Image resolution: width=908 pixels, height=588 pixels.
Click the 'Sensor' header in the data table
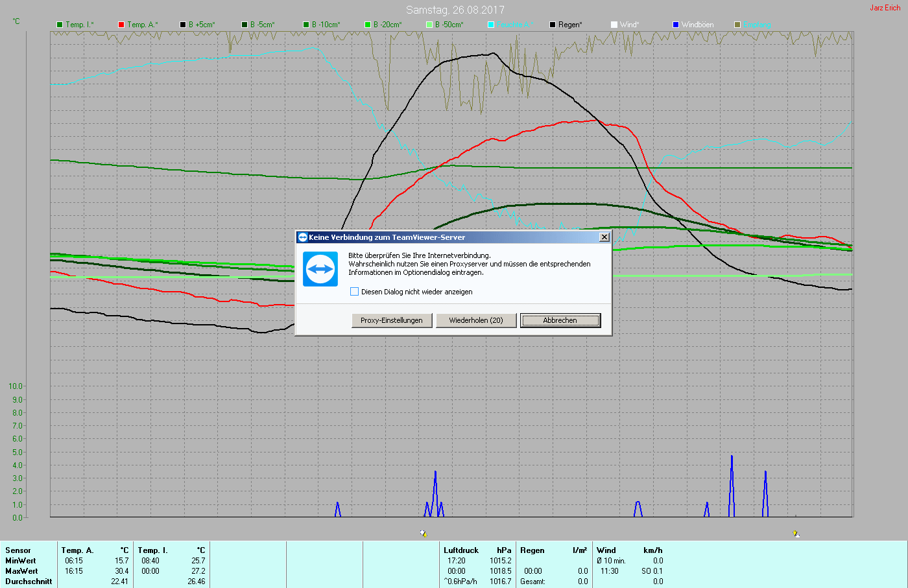(x=18, y=550)
